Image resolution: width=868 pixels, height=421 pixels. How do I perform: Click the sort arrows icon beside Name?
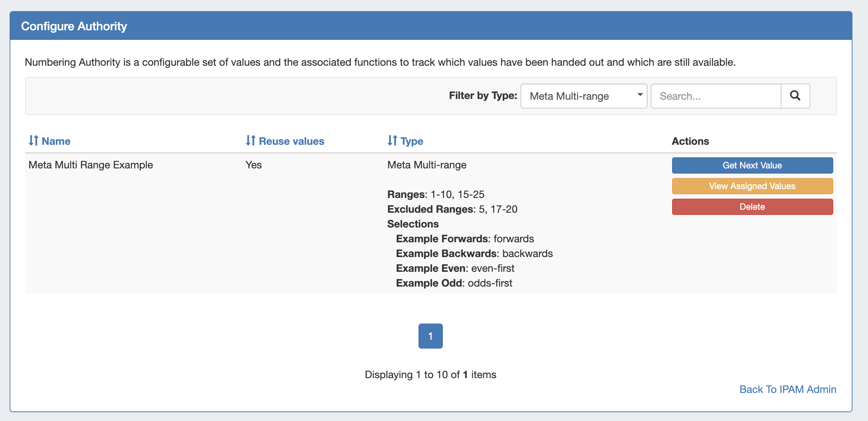point(34,141)
